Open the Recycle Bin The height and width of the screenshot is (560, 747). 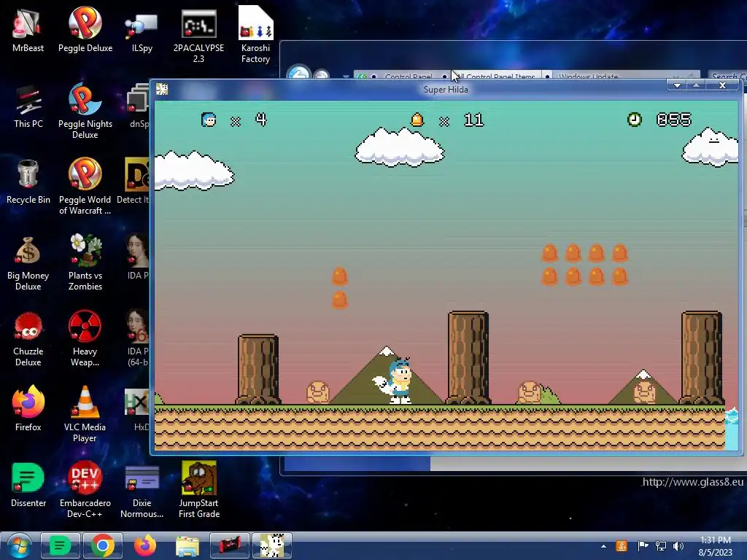click(x=28, y=182)
